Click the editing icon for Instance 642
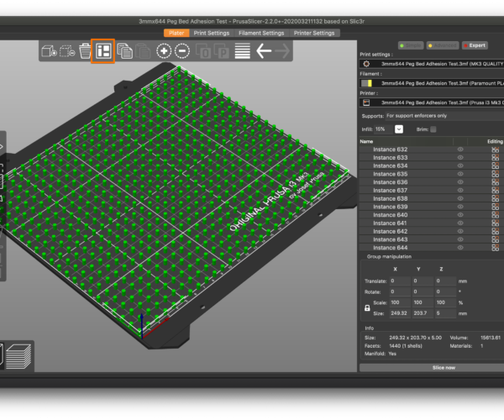Viewport: 504px width, 420px height. pyautogui.click(x=495, y=231)
